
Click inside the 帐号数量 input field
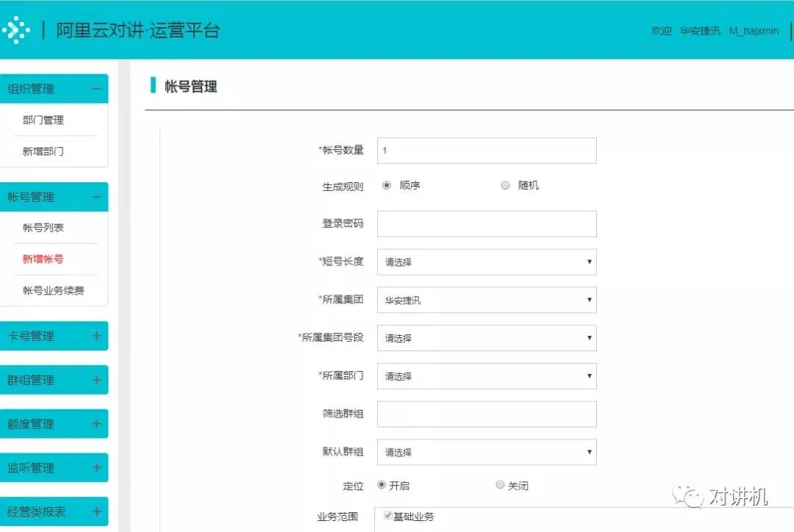pos(486,150)
